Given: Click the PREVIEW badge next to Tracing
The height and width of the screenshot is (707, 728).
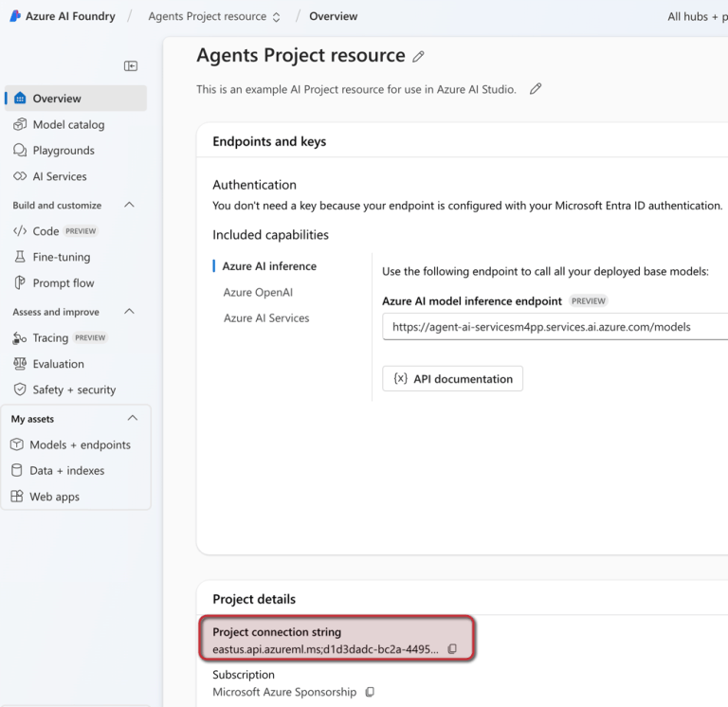Looking at the screenshot, I should click(x=90, y=337).
